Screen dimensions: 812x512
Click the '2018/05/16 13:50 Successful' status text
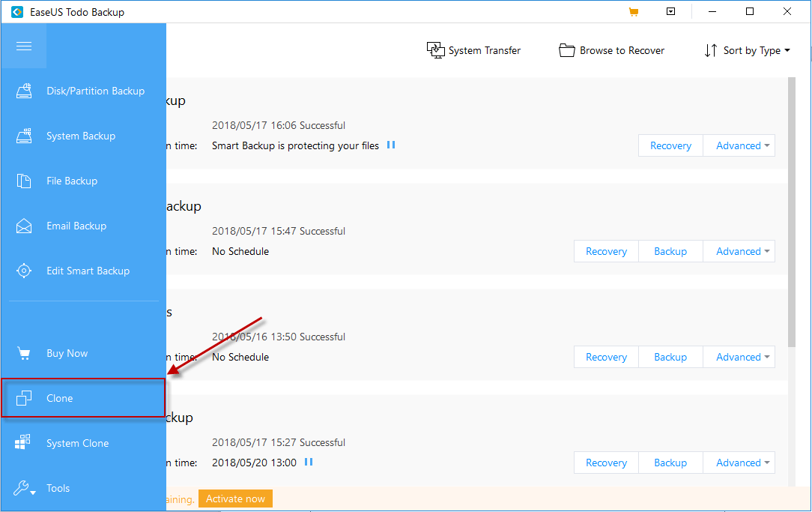[279, 337]
